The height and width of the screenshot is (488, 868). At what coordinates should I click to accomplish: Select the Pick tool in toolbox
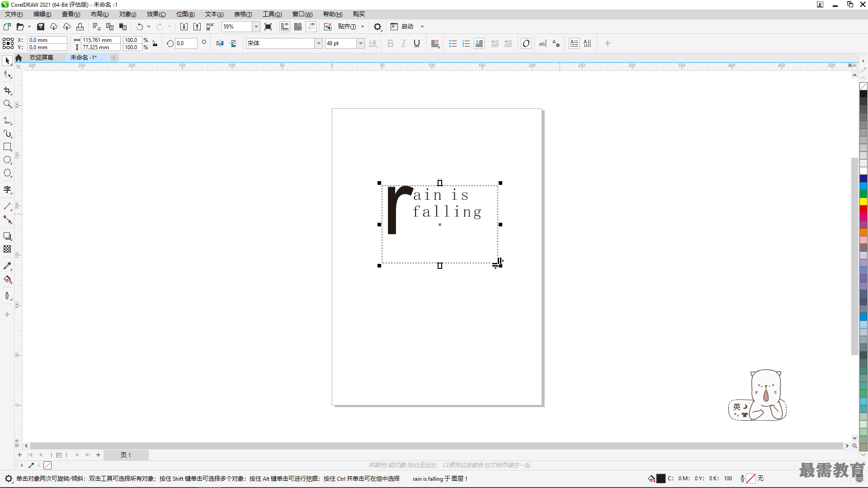pos(7,61)
